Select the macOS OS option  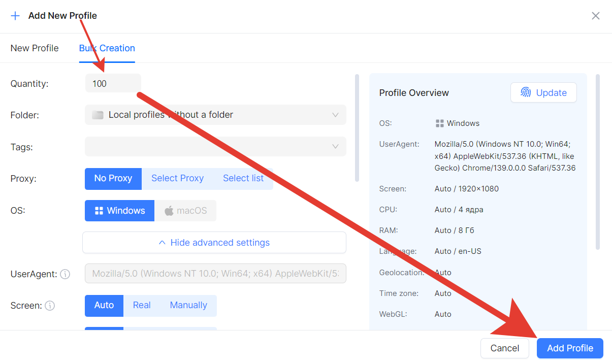pos(185,211)
